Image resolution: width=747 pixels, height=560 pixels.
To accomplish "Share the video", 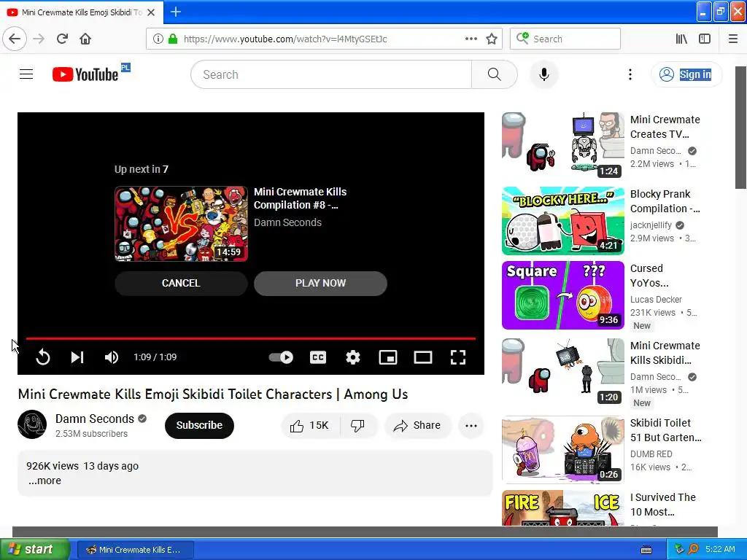I will (x=417, y=425).
